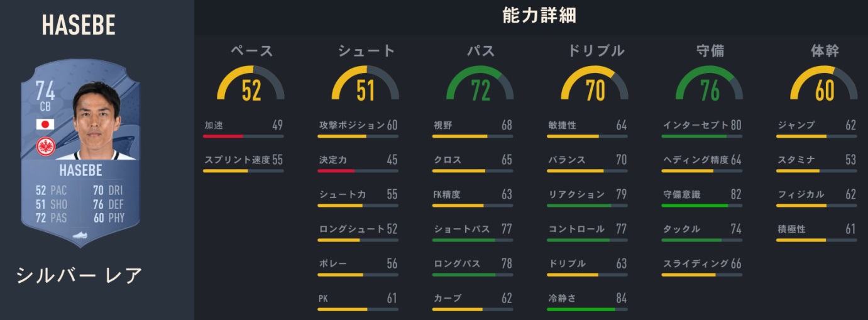Click the シュート gauge showing 51

[x=365, y=86]
